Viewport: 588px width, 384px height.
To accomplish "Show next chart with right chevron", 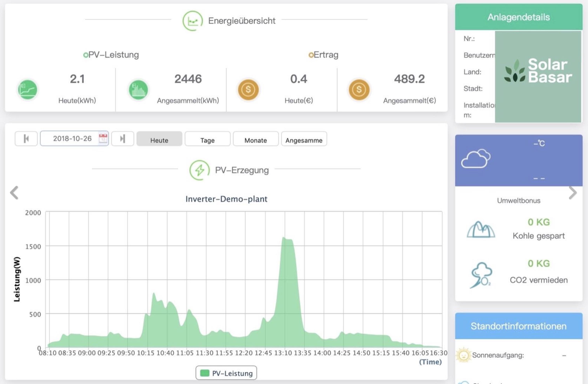I will (x=572, y=193).
